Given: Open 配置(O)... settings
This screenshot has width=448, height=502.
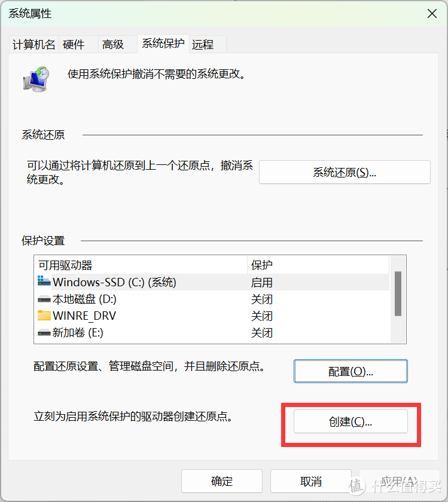Looking at the screenshot, I should tap(351, 371).
